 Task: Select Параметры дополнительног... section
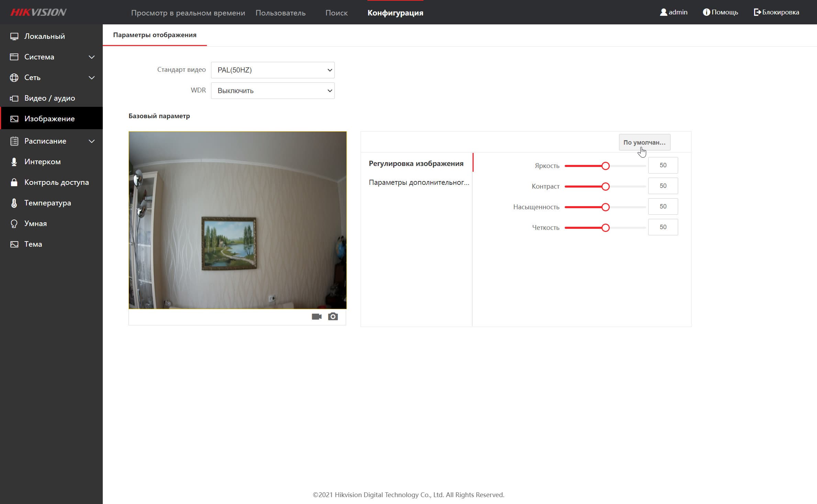[x=419, y=182]
